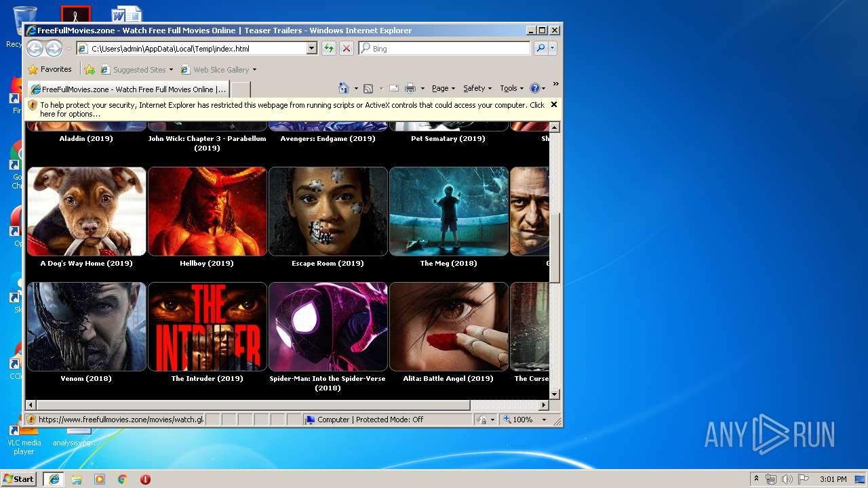This screenshot has width=868, height=488.
Task: Open The Intruder (2019) poster
Action: pyautogui.click(x=207, y=327)
